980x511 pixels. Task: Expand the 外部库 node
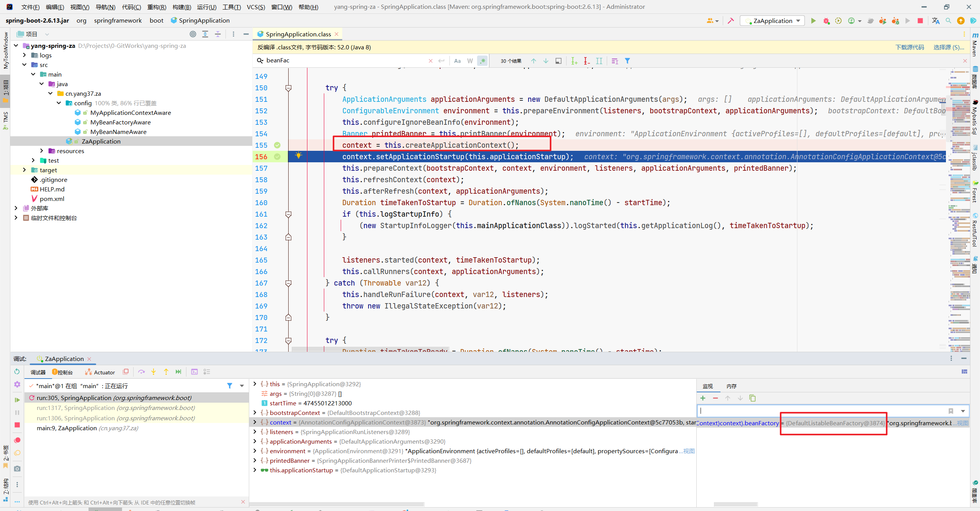pos(16,208)
